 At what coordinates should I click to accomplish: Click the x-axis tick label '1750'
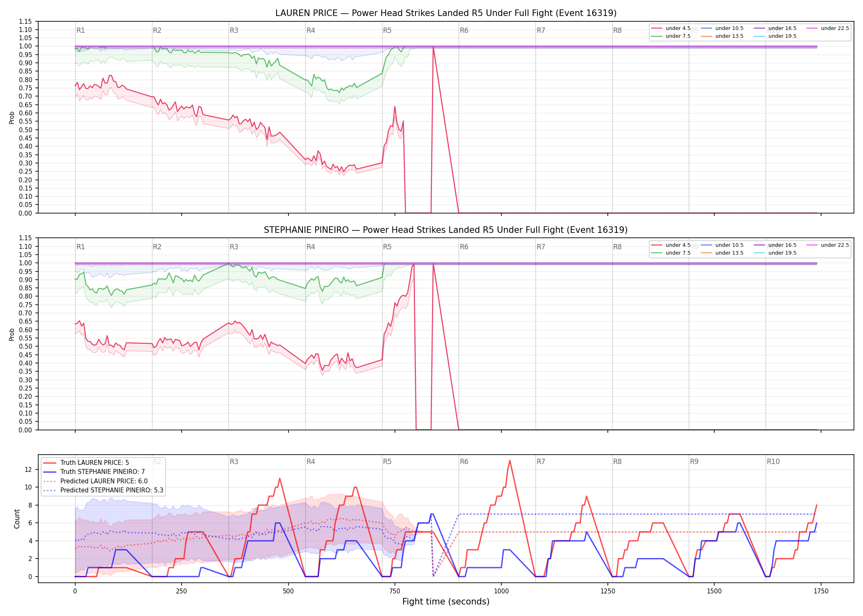coord(821,591)
